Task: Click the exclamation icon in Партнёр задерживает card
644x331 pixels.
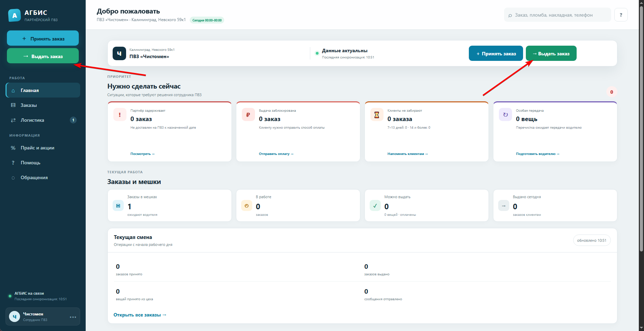Action: point(120,114)
